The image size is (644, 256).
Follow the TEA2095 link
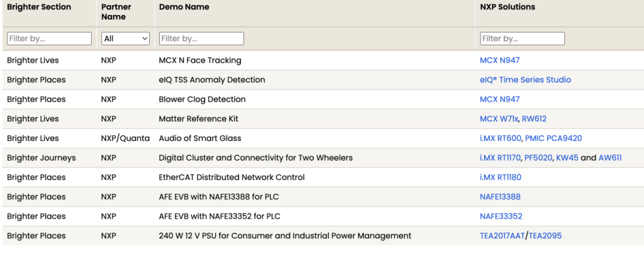[x=545, y=236]
